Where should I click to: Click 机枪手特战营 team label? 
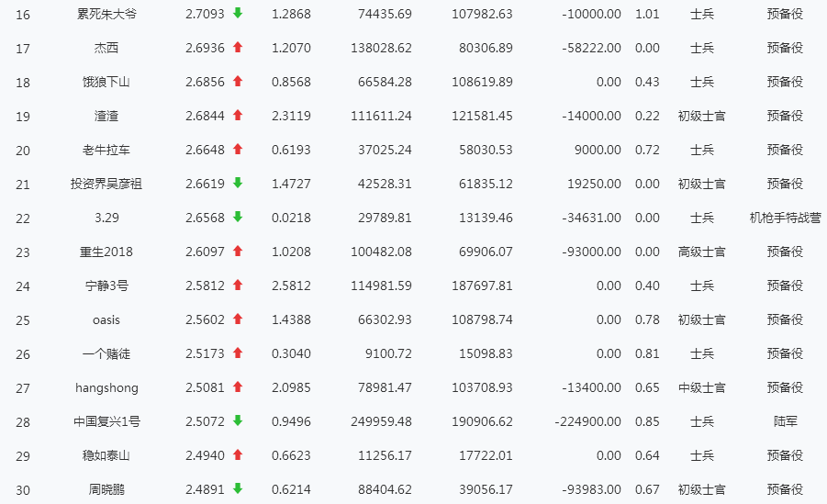click(786, 218)
